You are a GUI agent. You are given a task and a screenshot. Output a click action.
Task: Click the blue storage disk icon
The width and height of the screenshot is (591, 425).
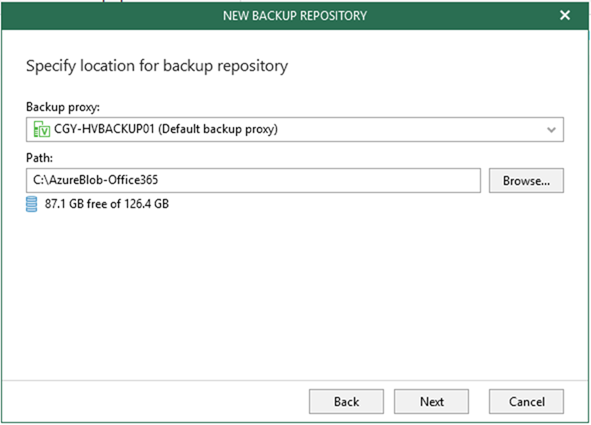pyautogui.click(x=32, y=204)
